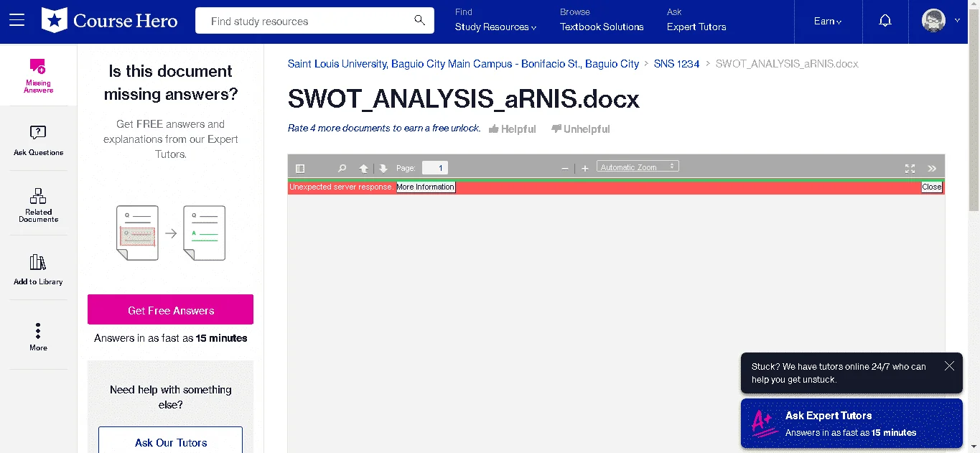980x453 pixels.
Task: Open the Automatic Zoom dropdown
Action: point(638,167)
